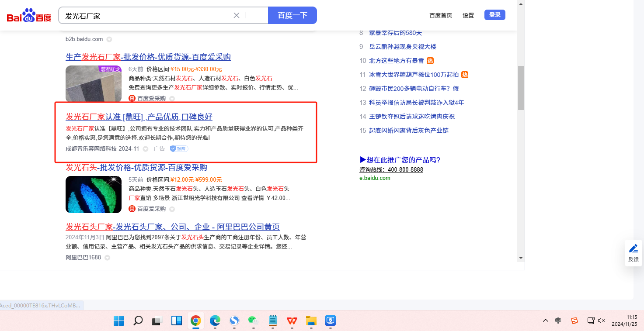Open WPS Office from the taskbar
This screenshot has height=331, width=644.
click(x=292, y=321)
